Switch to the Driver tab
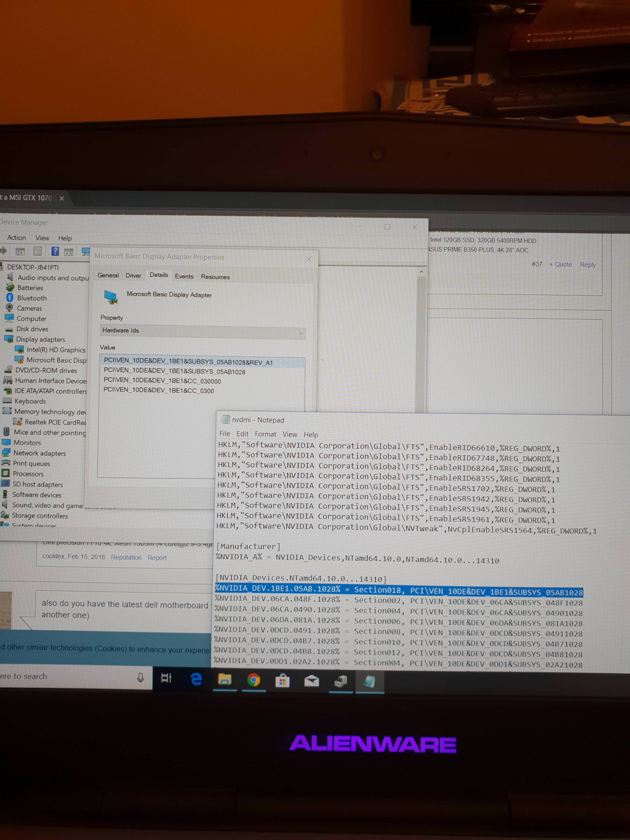 tap(133, 275)
